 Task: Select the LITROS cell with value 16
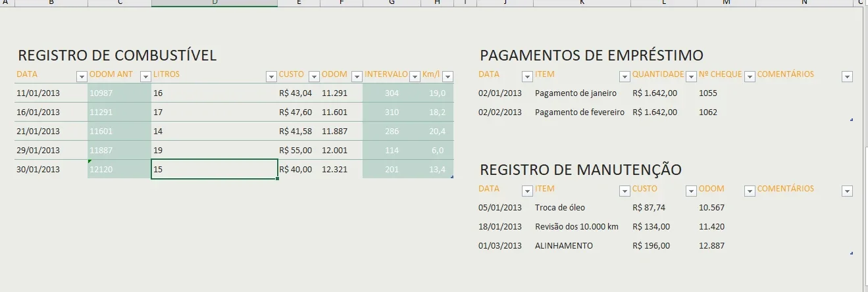(x=215, y=93)
